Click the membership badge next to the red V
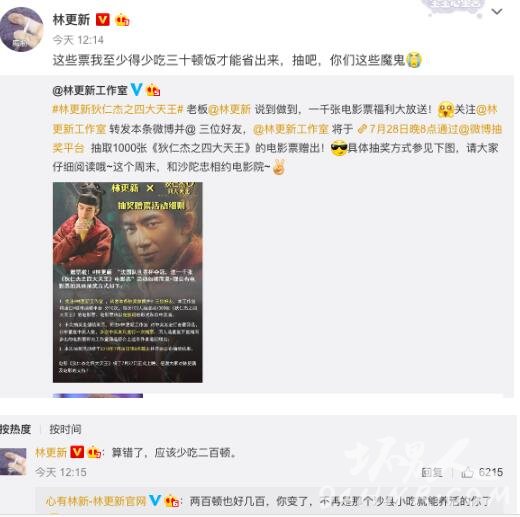This screenshot has width=520, height=517. 122,20
